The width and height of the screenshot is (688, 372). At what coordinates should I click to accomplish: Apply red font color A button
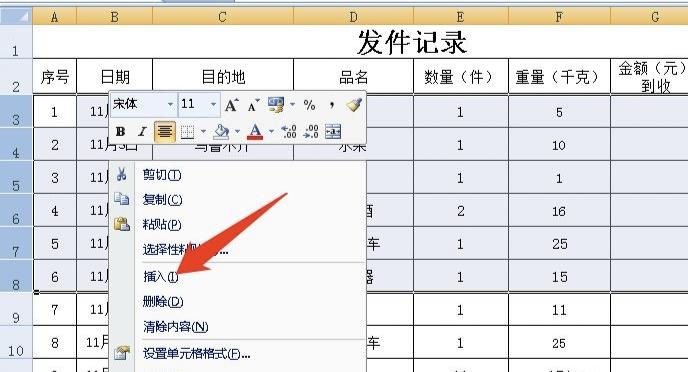click(255, 132)
